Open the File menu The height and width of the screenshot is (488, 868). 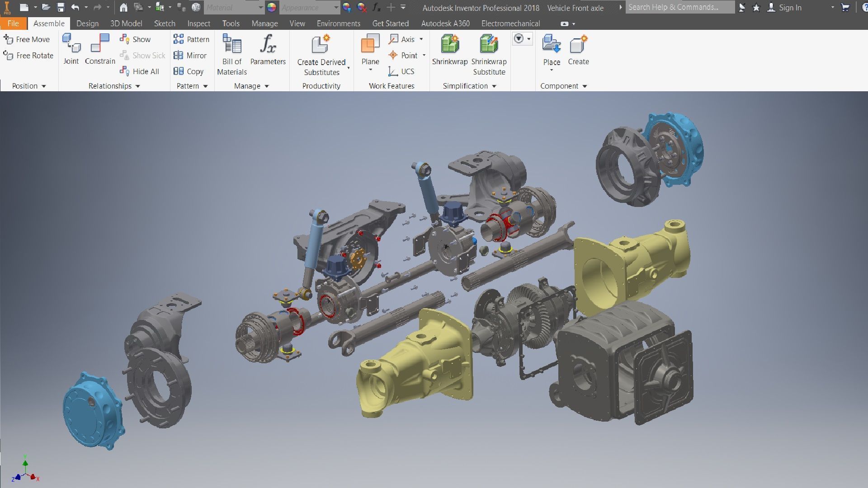[13, 23]
